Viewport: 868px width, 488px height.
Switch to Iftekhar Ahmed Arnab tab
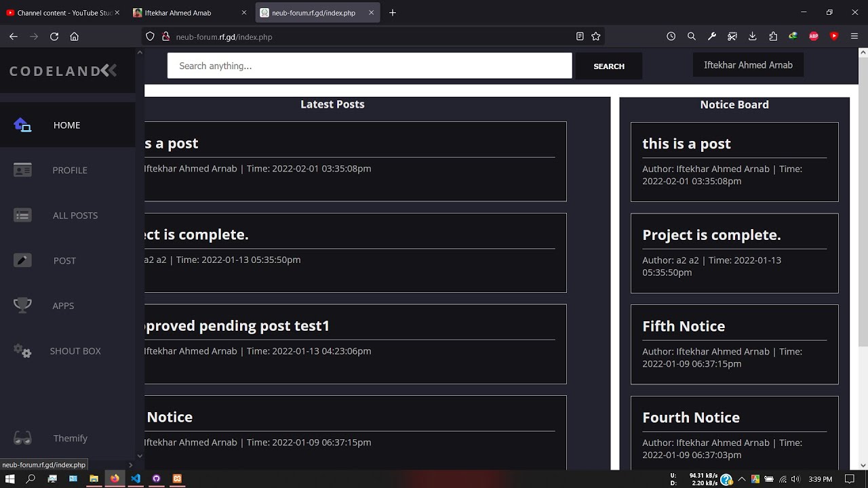191,13
